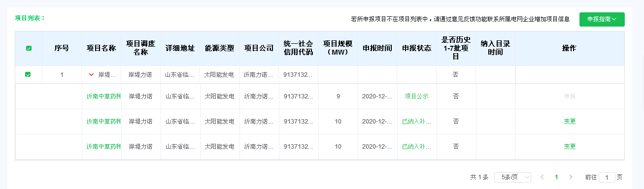Screen dimensions: 644x189
Task: Click the page jump input field
Action: [607, 177]
